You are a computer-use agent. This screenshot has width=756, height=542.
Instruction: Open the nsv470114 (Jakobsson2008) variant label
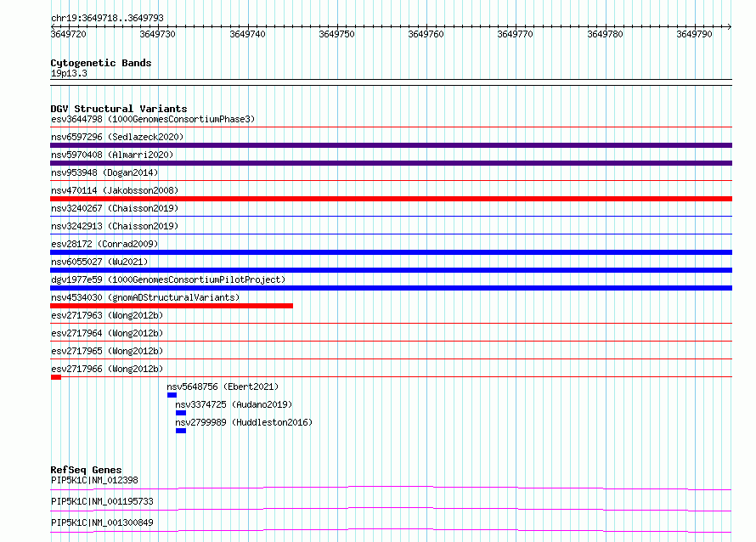pos(115,190)
